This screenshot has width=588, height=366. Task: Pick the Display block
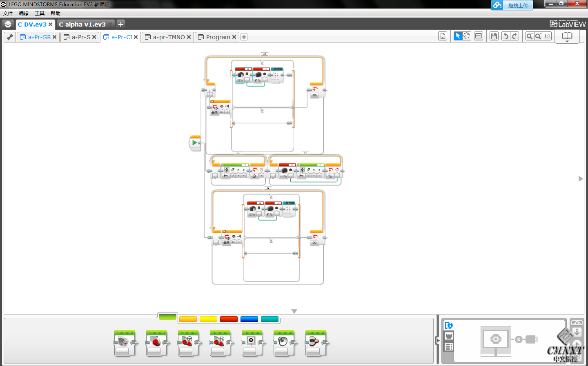pyautogui.click(x=252, y=343)
